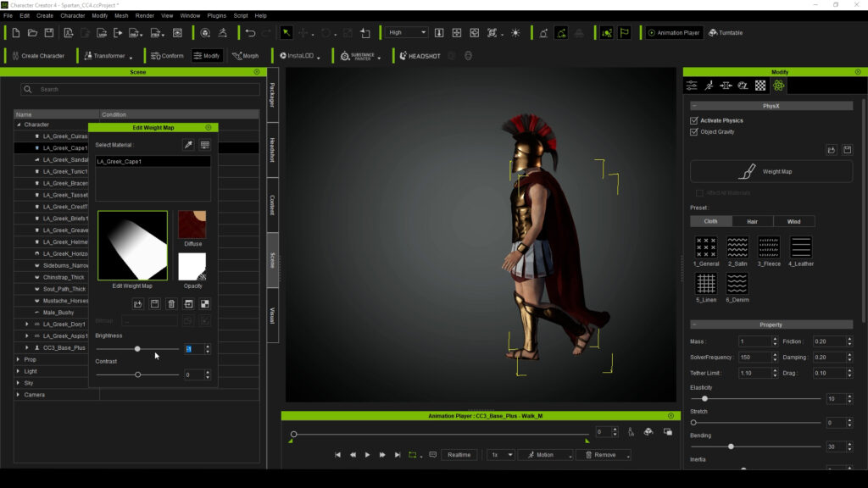This screenshot has width=868, height=488.
Task: Expand the CC3_Base_Plus node
Action: pyautogui.click(x=26, y=347)
